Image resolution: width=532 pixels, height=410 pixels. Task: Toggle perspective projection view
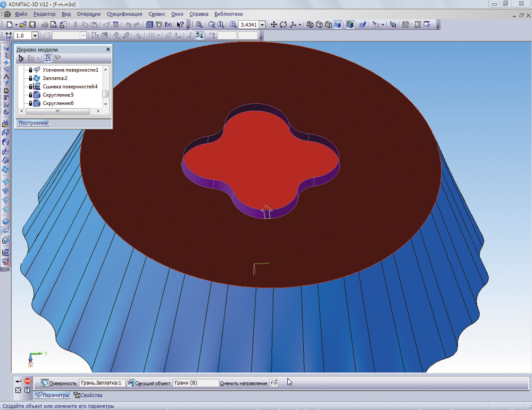pos(362,25)
